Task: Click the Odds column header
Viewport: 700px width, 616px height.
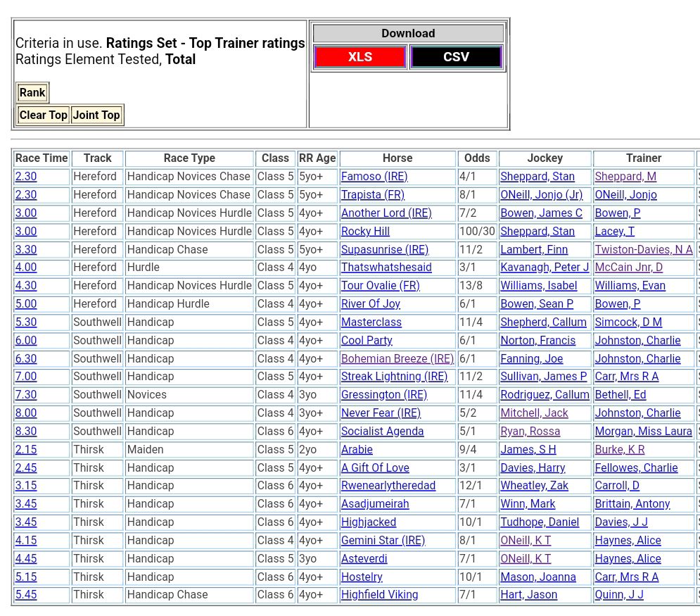Action: (477, 158)
